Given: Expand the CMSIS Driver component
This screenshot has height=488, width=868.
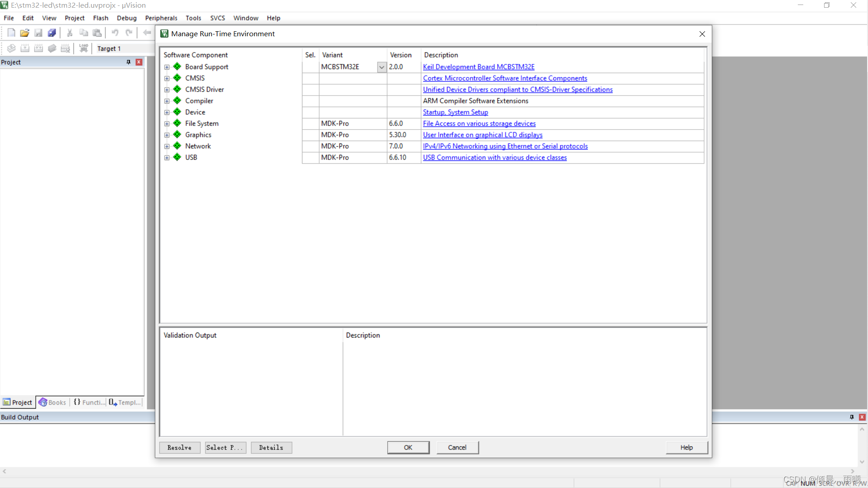Looking at the screenshot, I should 167,90.
